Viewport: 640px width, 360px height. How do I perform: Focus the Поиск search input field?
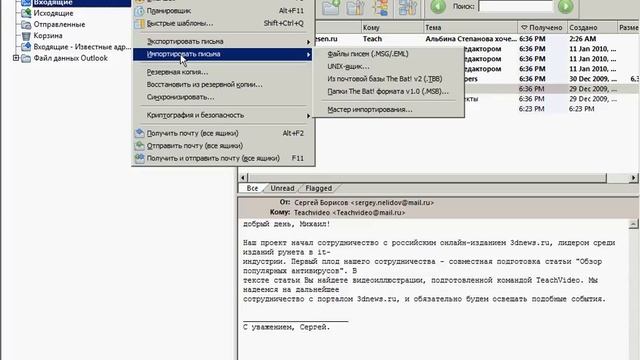pyautogui.click(x=516, y=6)
